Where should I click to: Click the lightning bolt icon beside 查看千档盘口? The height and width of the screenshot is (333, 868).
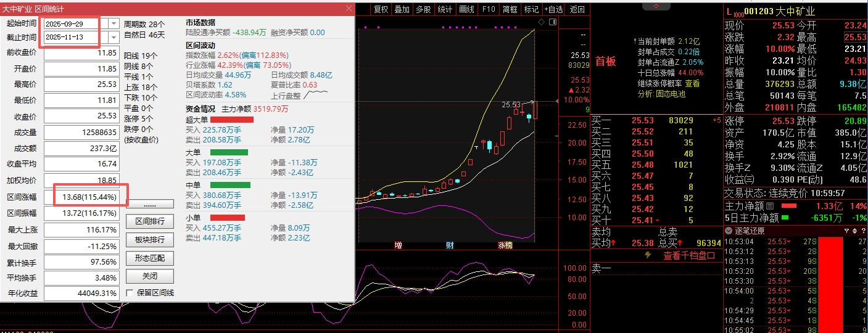coord(648,255)
